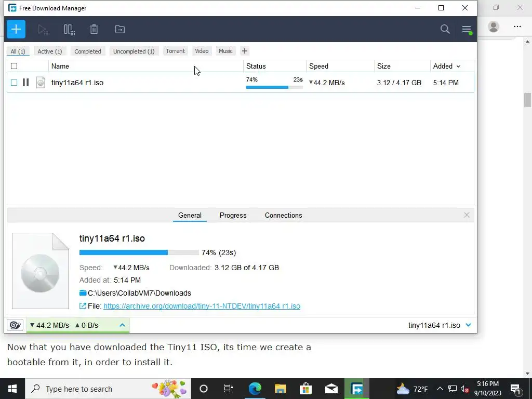
Task: Click the move to folder icon
Action: click(x=120, y=29)
